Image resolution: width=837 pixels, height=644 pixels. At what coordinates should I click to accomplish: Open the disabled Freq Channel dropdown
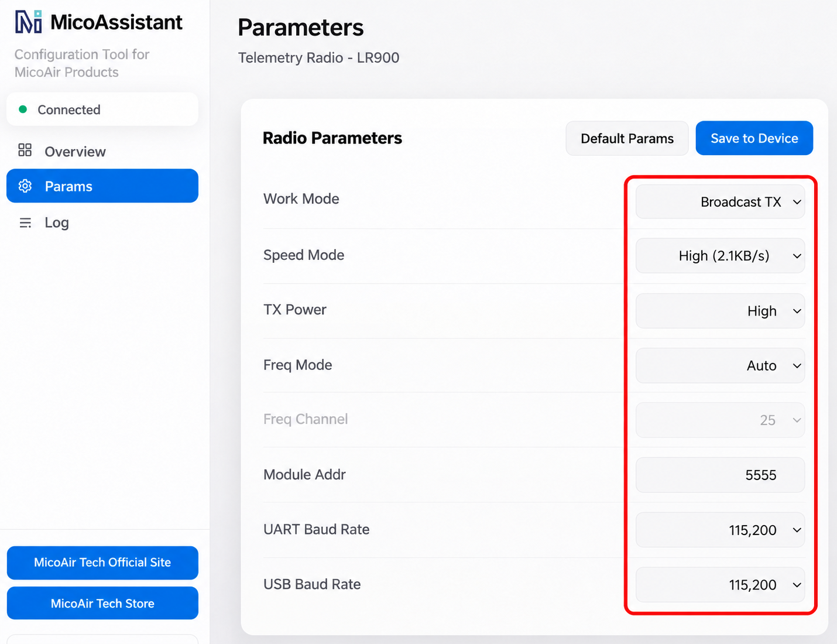pyautogui.click(x=720, y=420)
